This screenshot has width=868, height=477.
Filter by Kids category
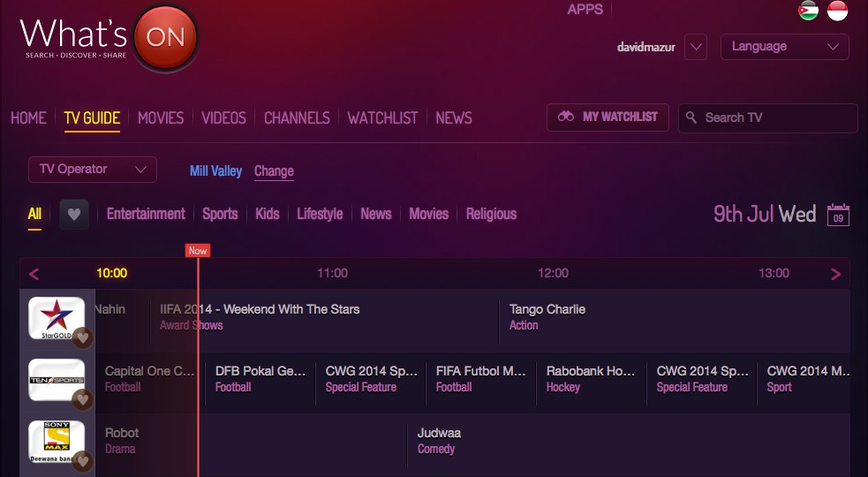click(x=268, y=214)
